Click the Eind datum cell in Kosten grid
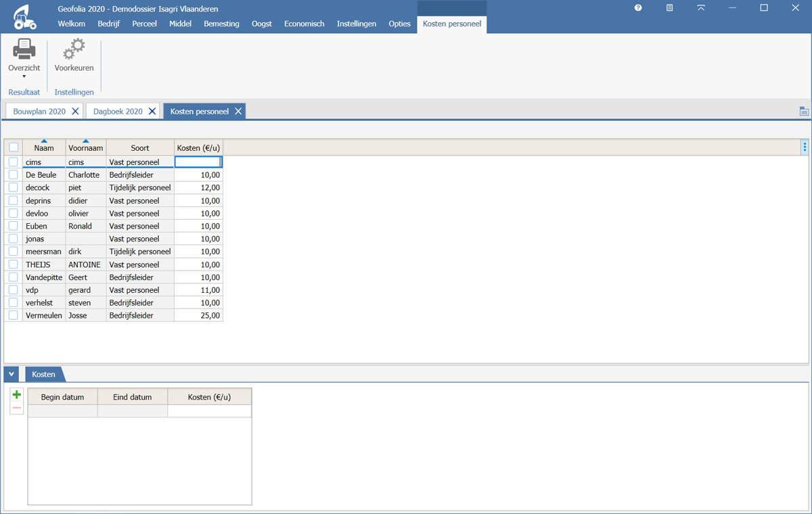 133,411
